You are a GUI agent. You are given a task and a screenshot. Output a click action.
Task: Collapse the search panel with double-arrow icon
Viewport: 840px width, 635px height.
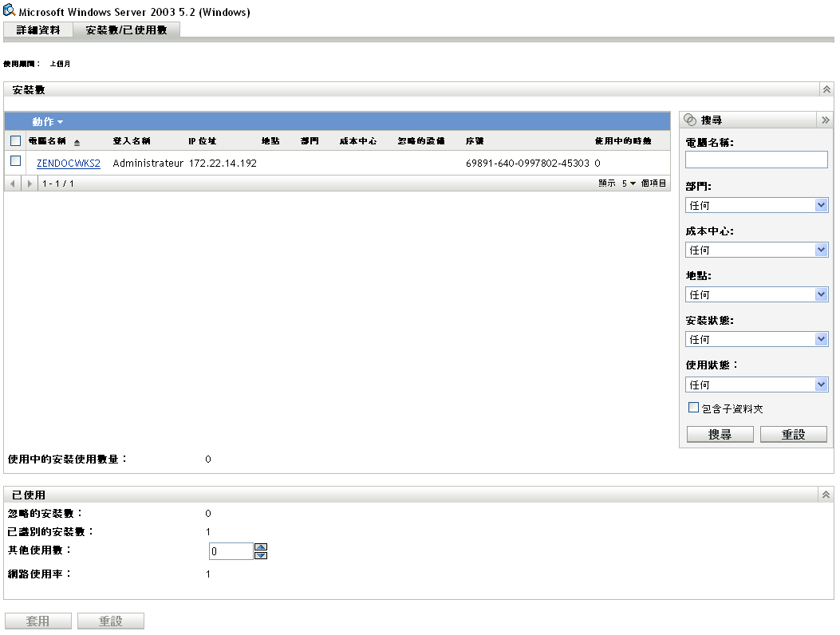[826, 120]
